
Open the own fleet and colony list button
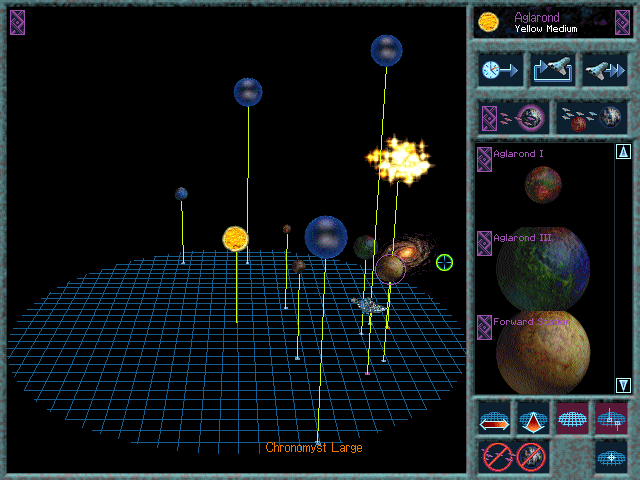[x=513, y=118]
